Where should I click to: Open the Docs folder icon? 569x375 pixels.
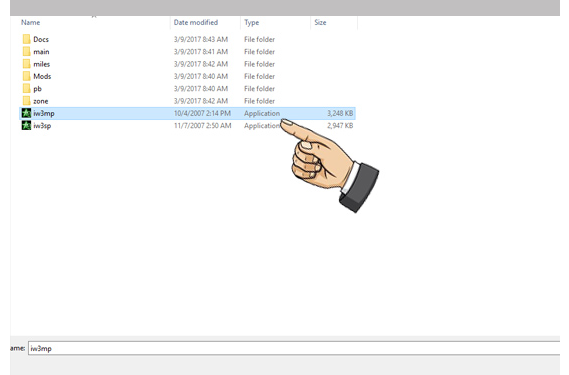(26, 39)
